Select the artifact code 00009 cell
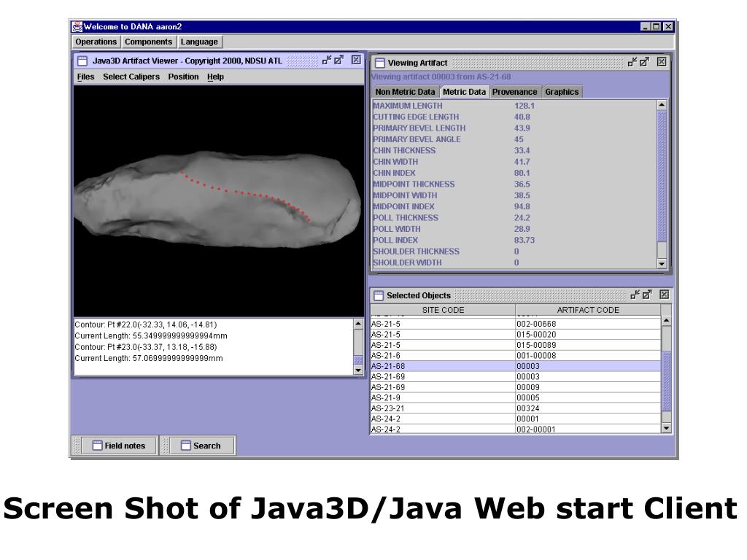This screenshot has height=560, width=747. (588, 387)
